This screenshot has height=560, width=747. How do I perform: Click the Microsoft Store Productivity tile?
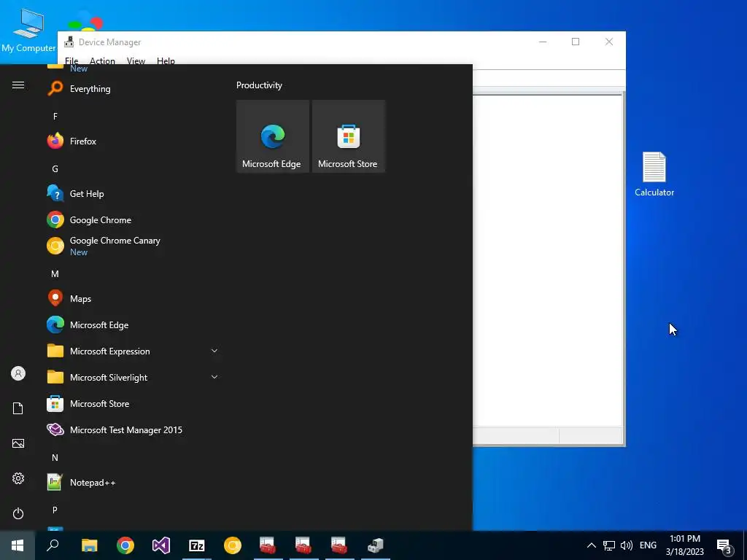pos(348,136)
